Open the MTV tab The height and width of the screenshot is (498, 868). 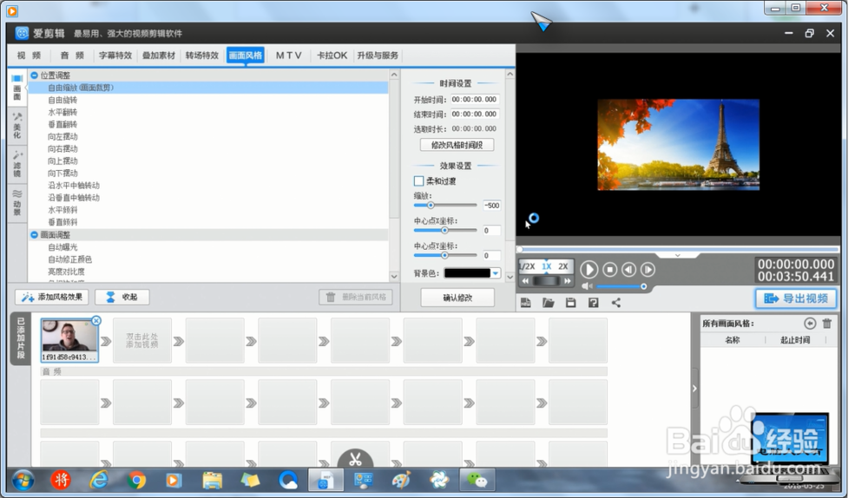point(288,56)
